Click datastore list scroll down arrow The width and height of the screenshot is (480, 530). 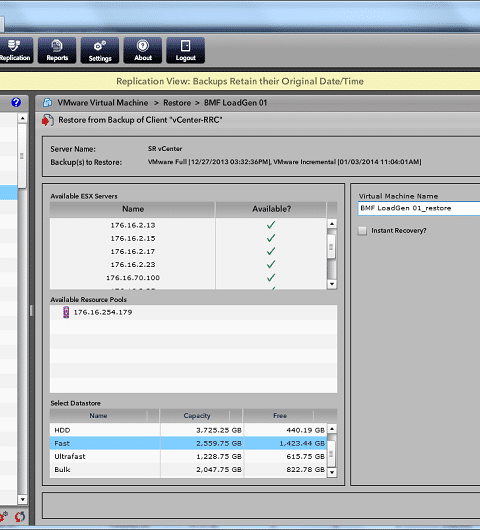(332, 472)
